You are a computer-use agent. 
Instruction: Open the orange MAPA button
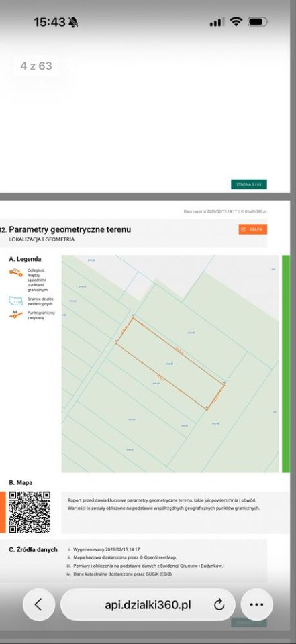(253, 229)
